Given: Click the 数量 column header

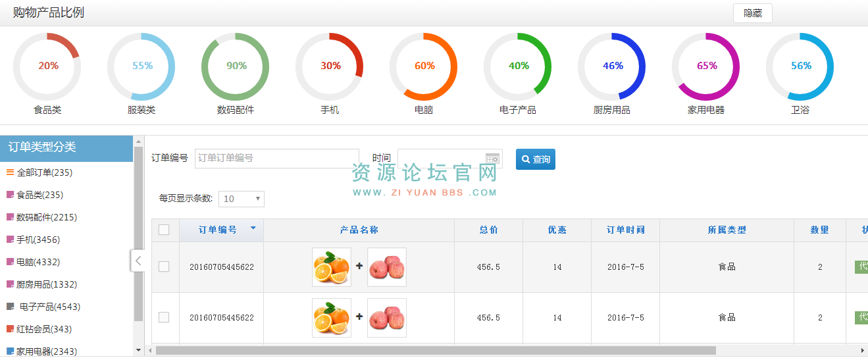Looking at the screenshot, I should (820, 230).
